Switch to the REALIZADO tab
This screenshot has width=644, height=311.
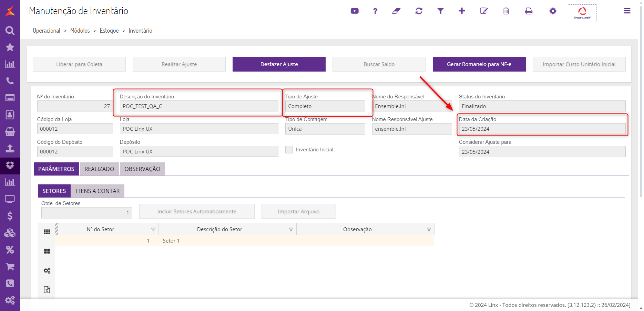tap(99, 169)
